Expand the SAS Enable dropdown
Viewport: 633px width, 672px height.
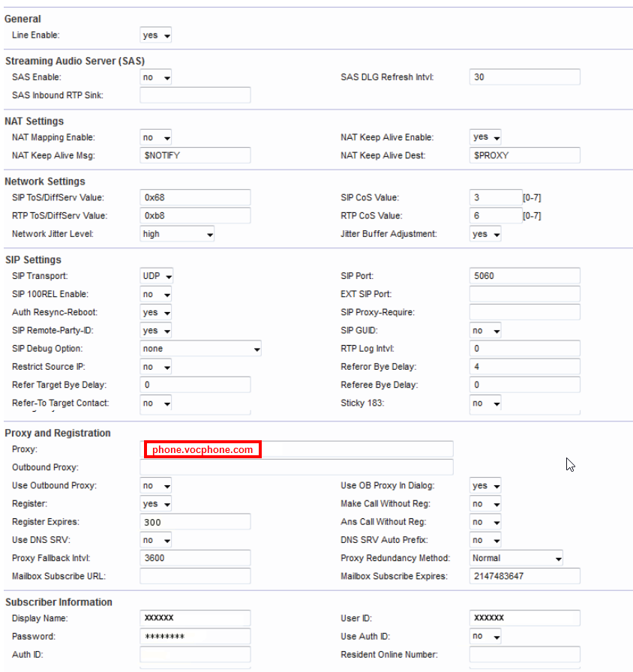pyautogui.click(x=156, y=77)
